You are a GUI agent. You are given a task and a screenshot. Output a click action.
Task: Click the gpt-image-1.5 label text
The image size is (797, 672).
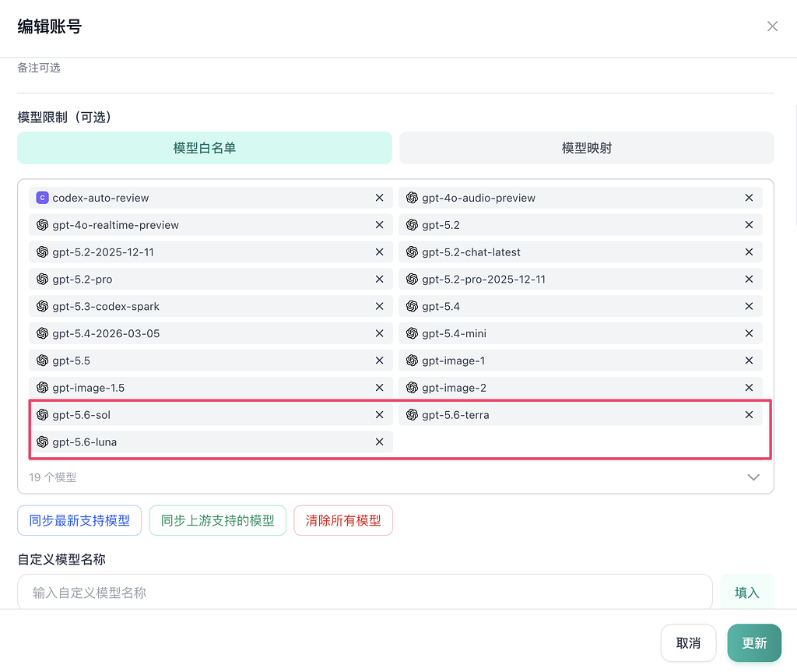[89, 388]
